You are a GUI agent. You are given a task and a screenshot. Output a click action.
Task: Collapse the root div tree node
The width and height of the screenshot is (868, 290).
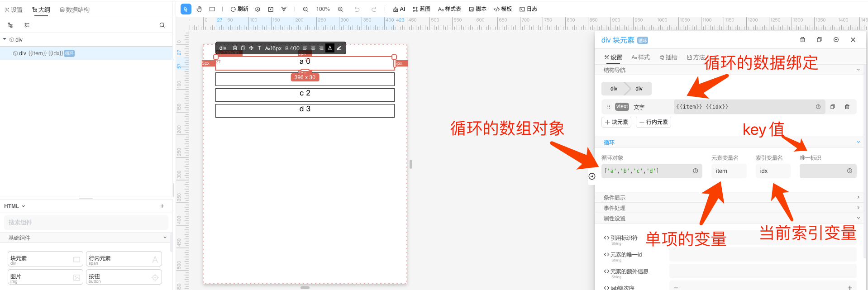(5, 39)
